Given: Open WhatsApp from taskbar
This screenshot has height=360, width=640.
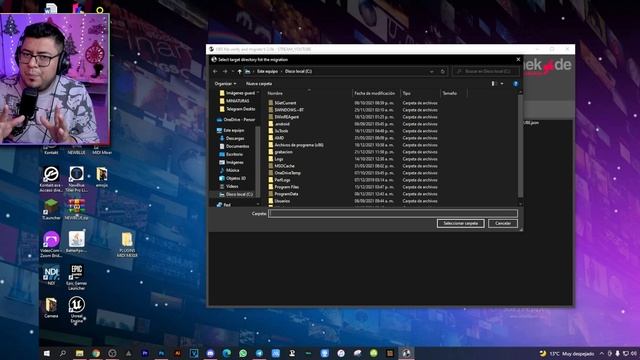Looking at the screenshot, I should tap(243, 353).
